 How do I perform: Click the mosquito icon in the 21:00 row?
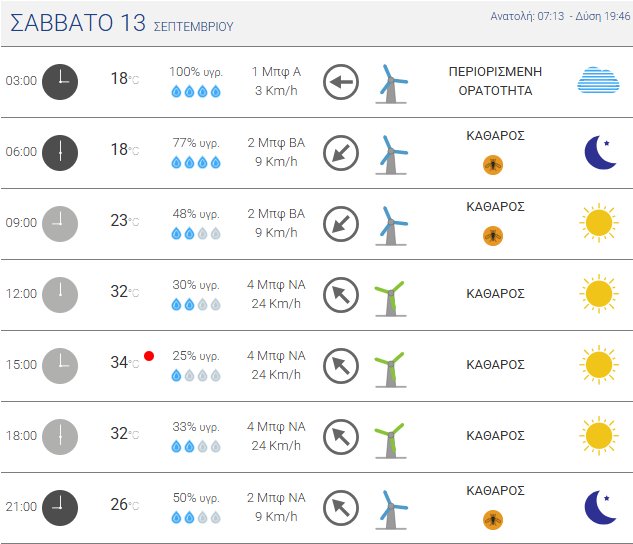point(493,519)
